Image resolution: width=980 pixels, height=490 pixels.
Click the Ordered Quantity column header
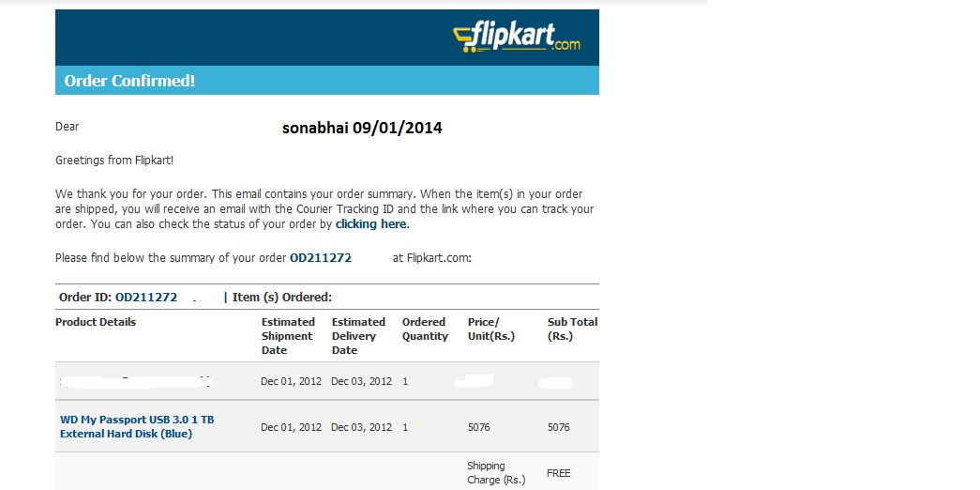pos(425,329)
